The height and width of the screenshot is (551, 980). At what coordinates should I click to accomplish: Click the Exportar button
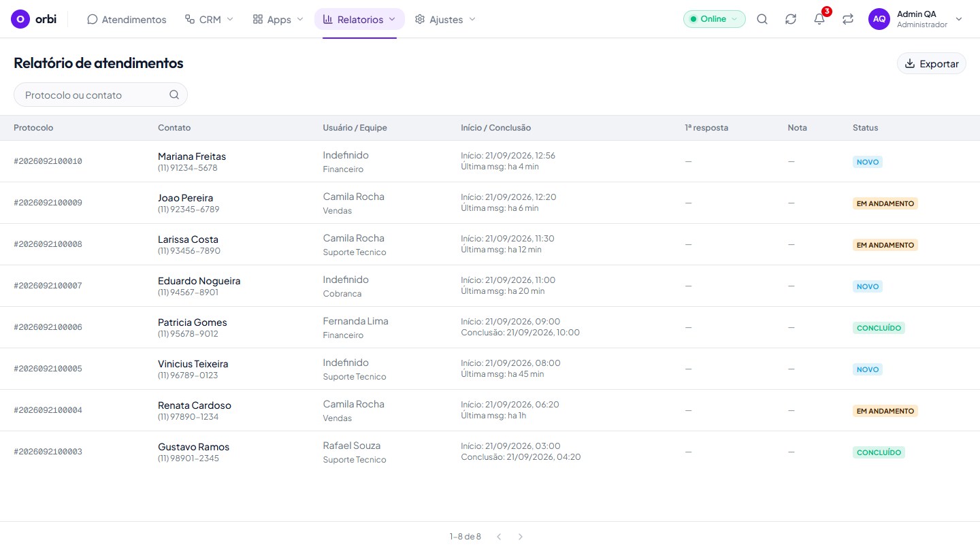[x=932, y=63]
